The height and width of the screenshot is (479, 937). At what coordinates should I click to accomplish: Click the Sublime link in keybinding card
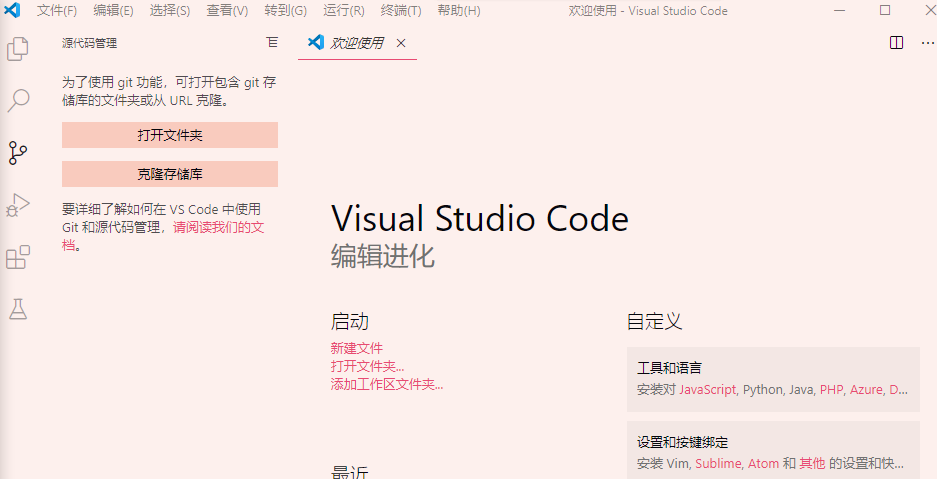point(719,463)
